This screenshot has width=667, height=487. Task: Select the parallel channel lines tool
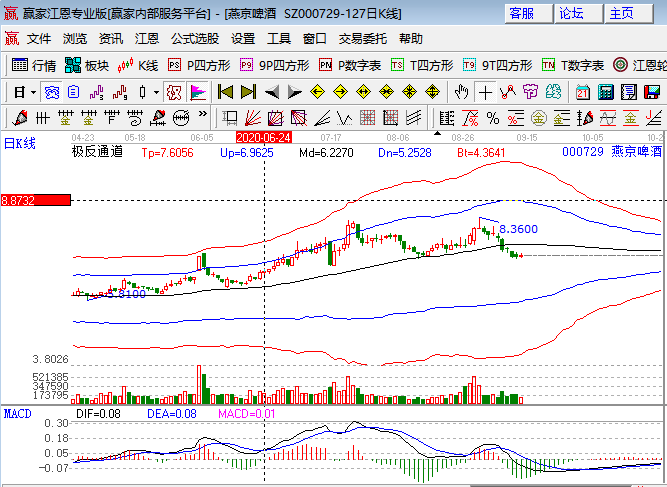(x=413, y=118)
